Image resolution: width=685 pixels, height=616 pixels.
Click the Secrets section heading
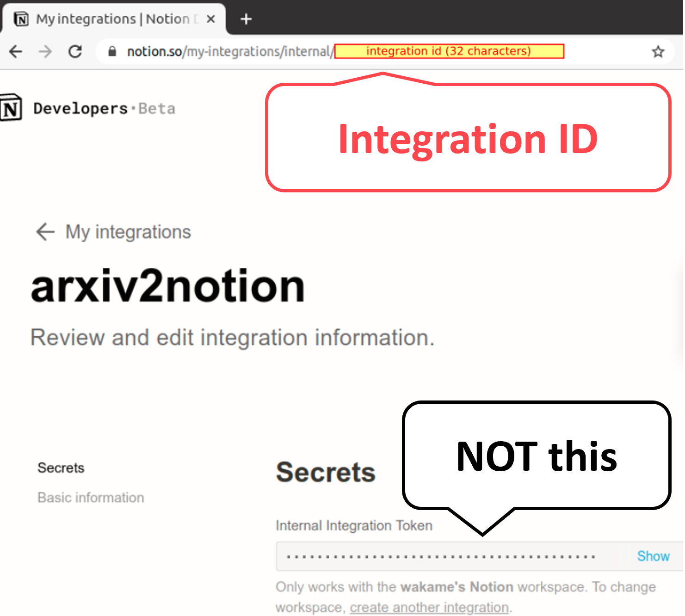tap(326, 472)
